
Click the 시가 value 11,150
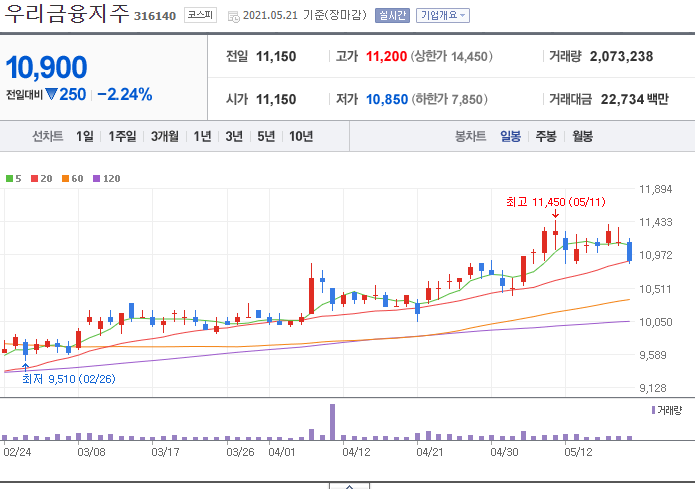click(x=276, y=99)
